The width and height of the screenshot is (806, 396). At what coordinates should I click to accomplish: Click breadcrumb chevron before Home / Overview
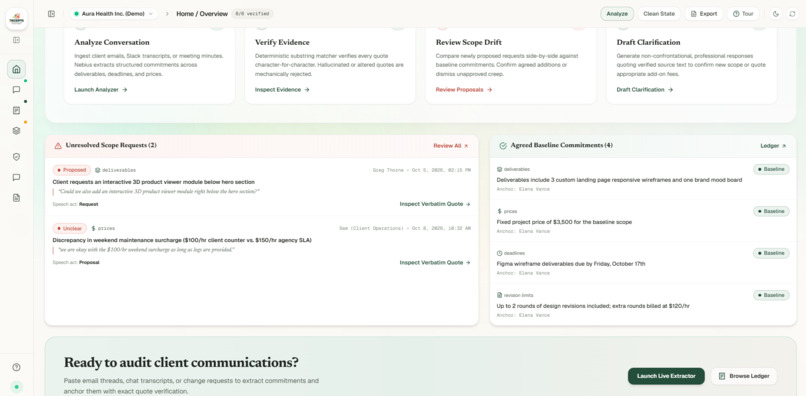(167, 14)
